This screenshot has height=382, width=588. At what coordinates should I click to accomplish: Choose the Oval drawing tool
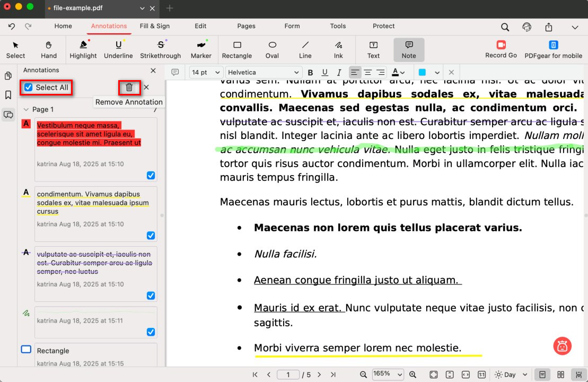(x=272, y=49)
